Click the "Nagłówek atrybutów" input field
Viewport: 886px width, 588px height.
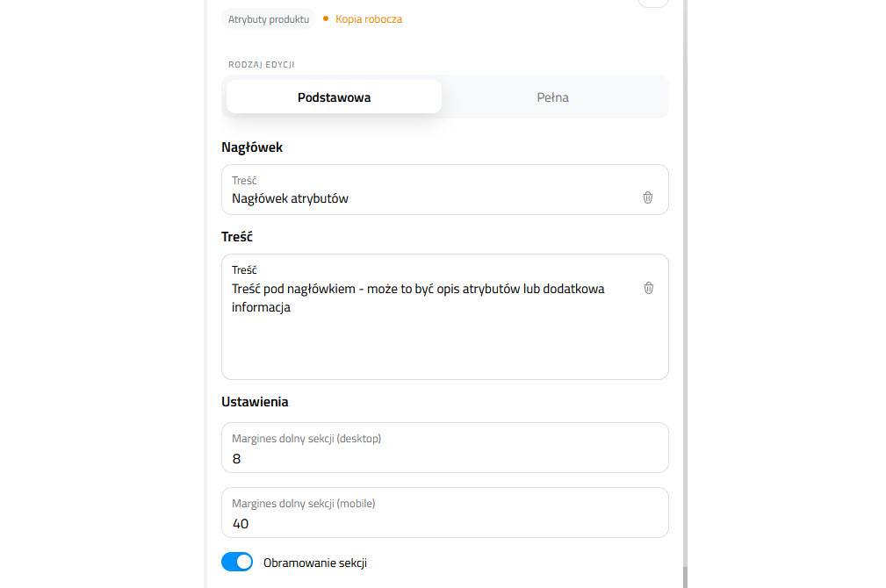point(395,198)
